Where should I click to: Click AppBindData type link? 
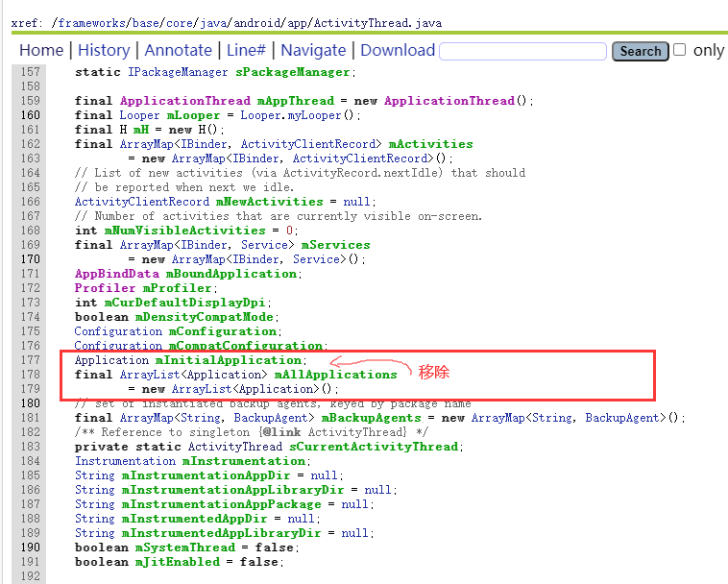[117, 274]
